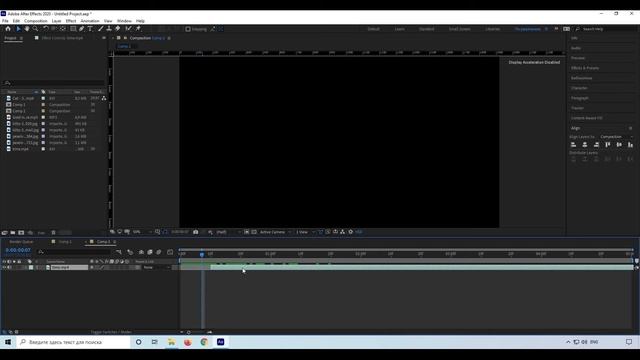
Task: Click the current-time indicator in the time ruler
Action: pos(202,254)
